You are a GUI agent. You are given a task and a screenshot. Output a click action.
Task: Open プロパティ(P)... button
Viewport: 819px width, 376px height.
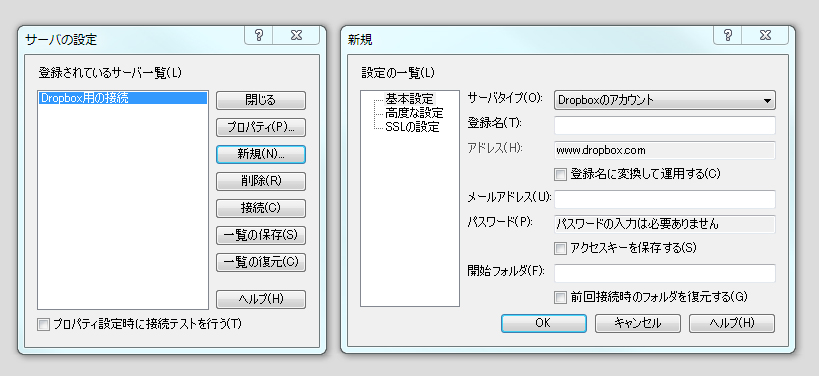261,127
